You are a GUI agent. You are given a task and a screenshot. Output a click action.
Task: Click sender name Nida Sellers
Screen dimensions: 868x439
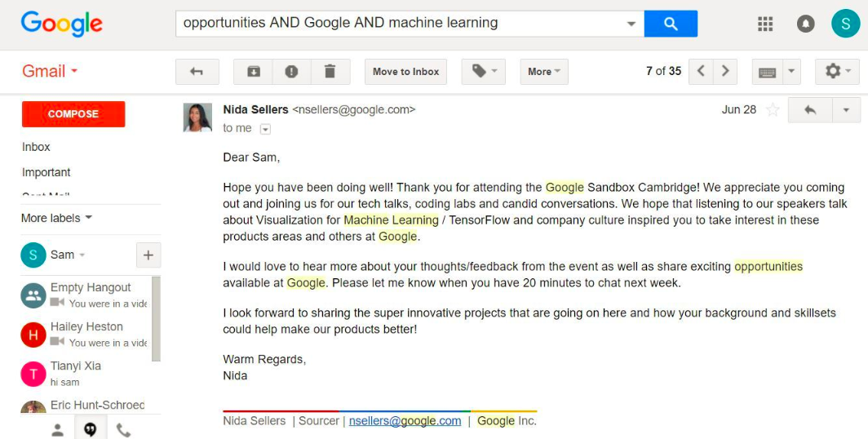click(256, 109)
